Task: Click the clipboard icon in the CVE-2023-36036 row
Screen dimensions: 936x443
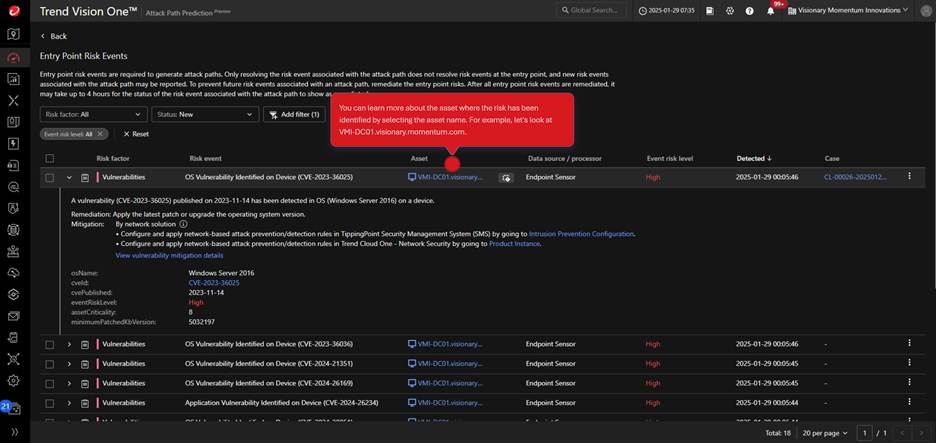Action: click(x=85, y=344)
